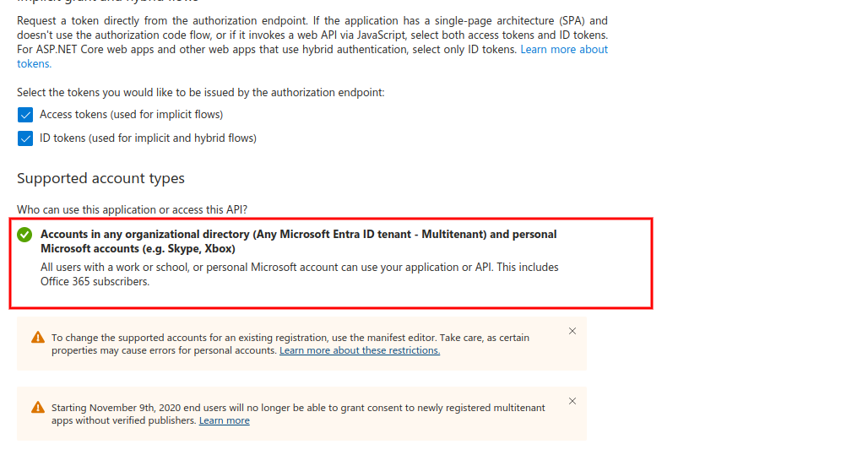
Task: Click 'ID tokens (used for implicit and hybrid flows)' label
Action: coord(149,138)
